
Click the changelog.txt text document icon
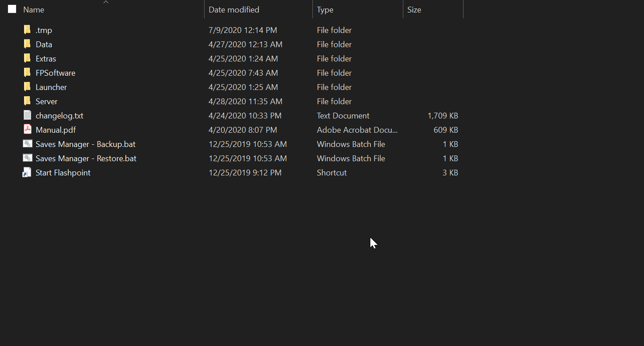[x=27, y=115]
